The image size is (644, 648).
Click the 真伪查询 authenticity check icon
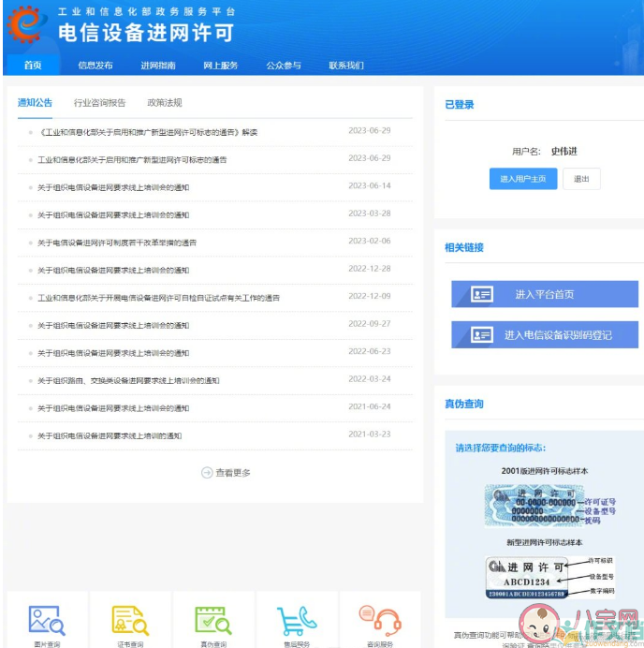pos(213,620)
